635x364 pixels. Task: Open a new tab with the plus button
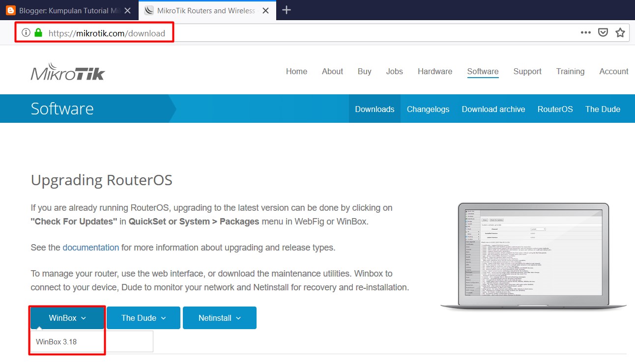[287, 10]
